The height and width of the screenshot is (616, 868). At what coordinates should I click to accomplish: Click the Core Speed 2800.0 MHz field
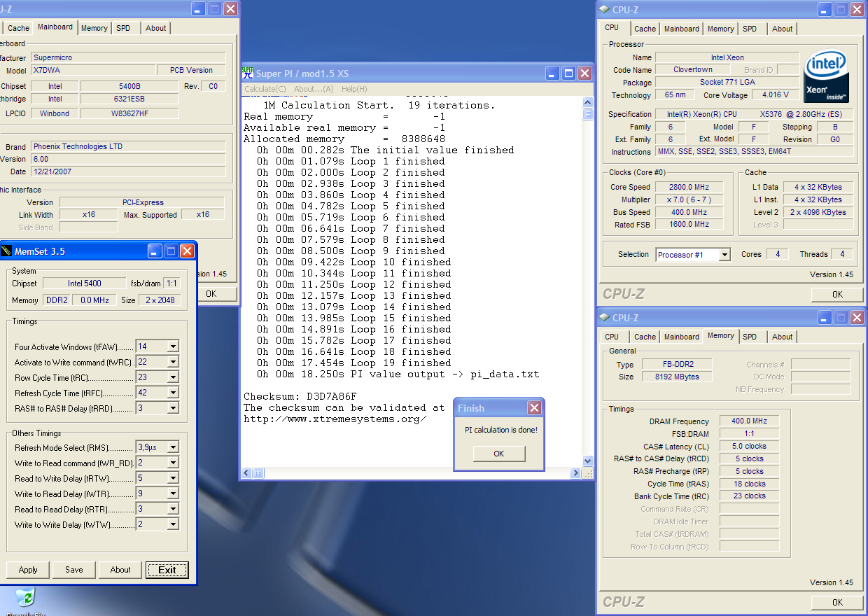(689, 188)
